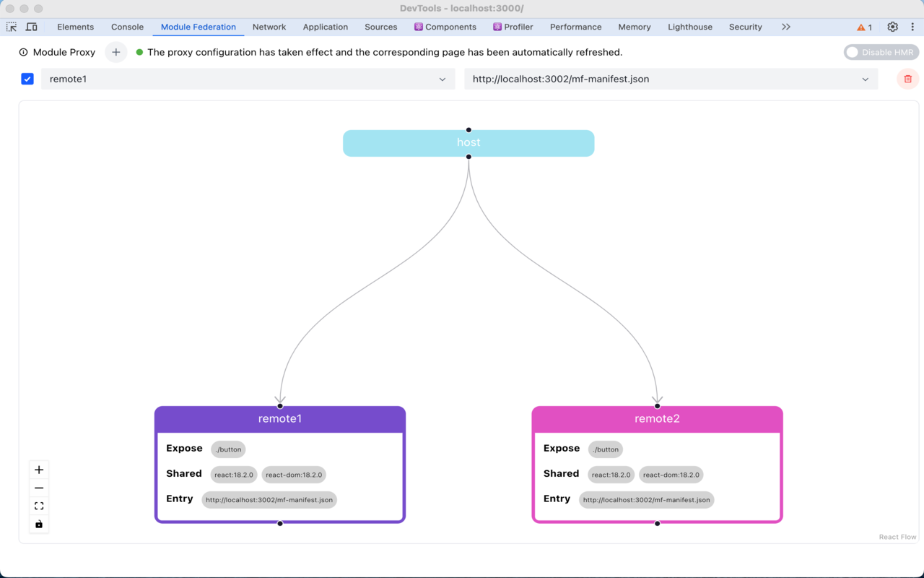
Task: Toggle the device toolbar icon
Action: click(32, 27)
